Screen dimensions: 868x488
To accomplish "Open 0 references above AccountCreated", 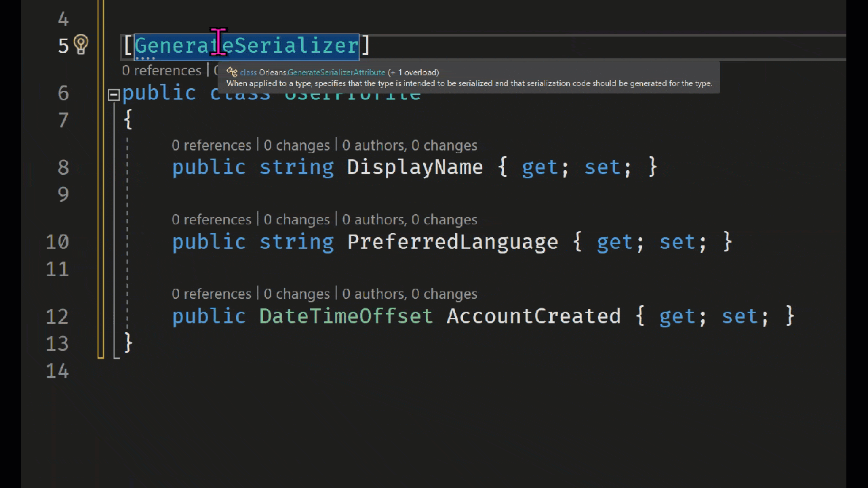I will pos(211,294).
